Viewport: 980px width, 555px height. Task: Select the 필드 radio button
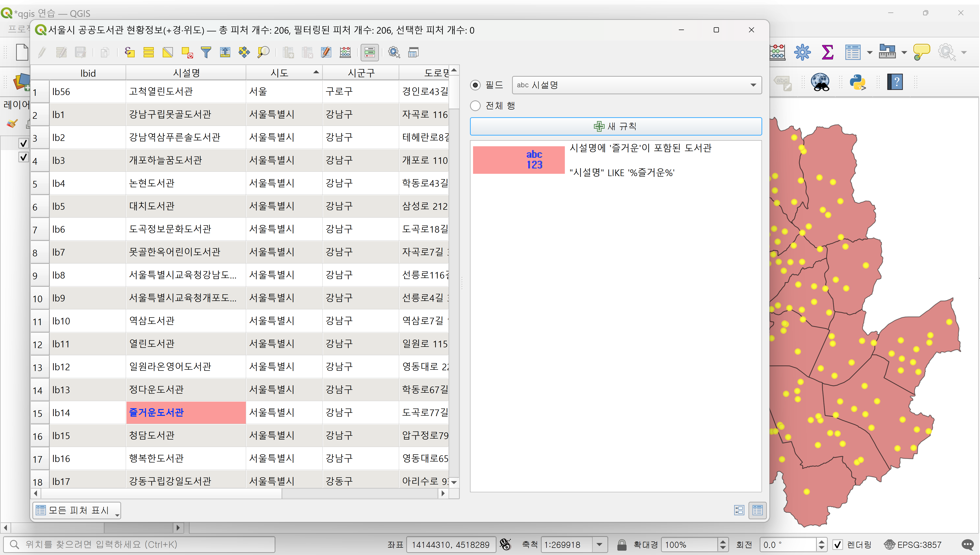(x=475, y=85)
